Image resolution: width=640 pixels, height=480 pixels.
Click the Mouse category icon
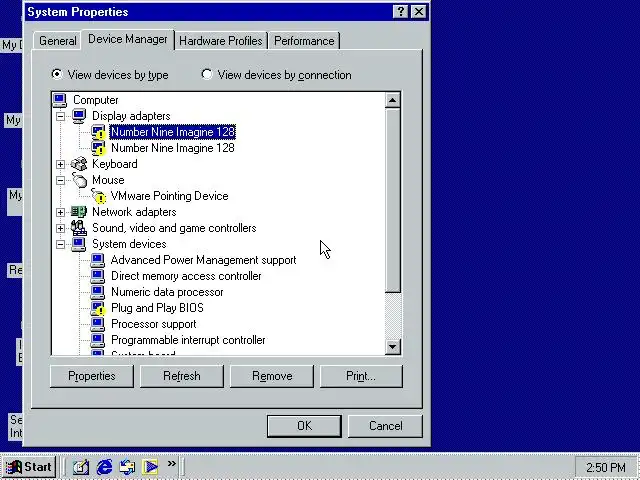click(x=79, y=180)
